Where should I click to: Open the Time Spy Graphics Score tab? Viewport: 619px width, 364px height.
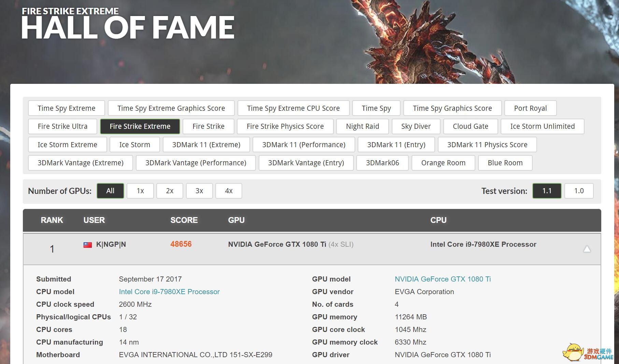[x=452, y=108]
